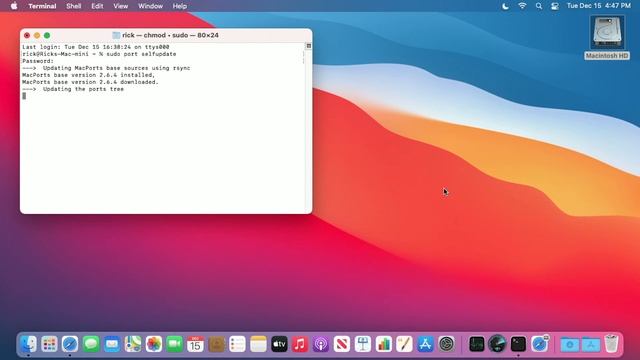Launch Keynote from the Dock
Viewport: 640px width, 360px height.
363,344
